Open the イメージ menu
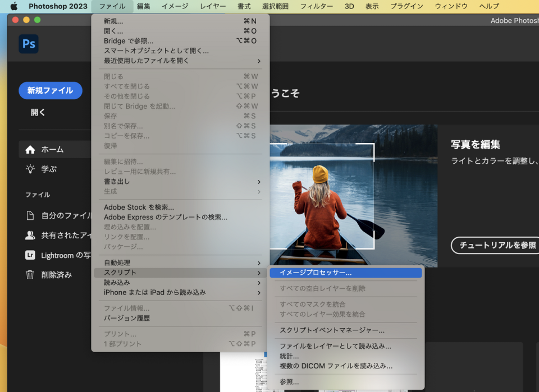Image resolution: width=539 pixels, height=392 pixels. tap(175, 6)
